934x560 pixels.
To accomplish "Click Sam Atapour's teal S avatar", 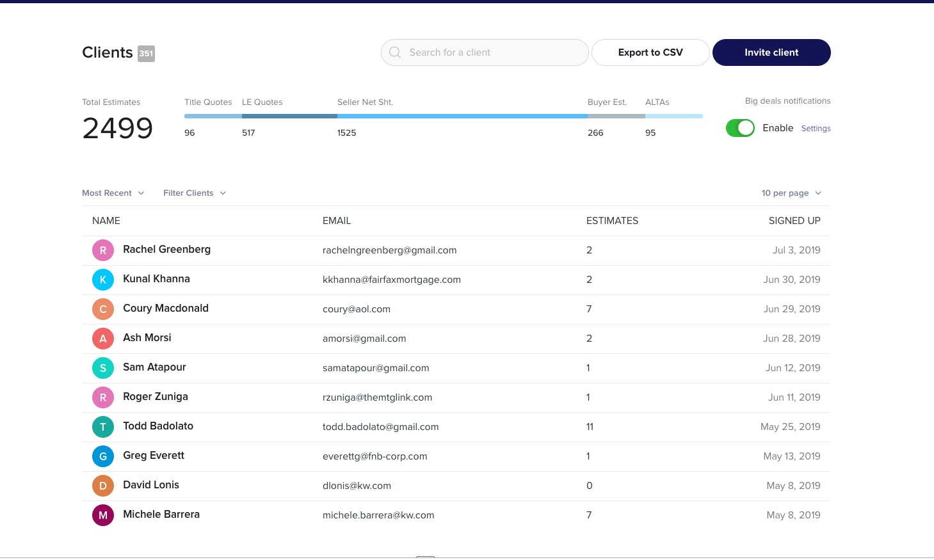I will click(x=103, y=368).
